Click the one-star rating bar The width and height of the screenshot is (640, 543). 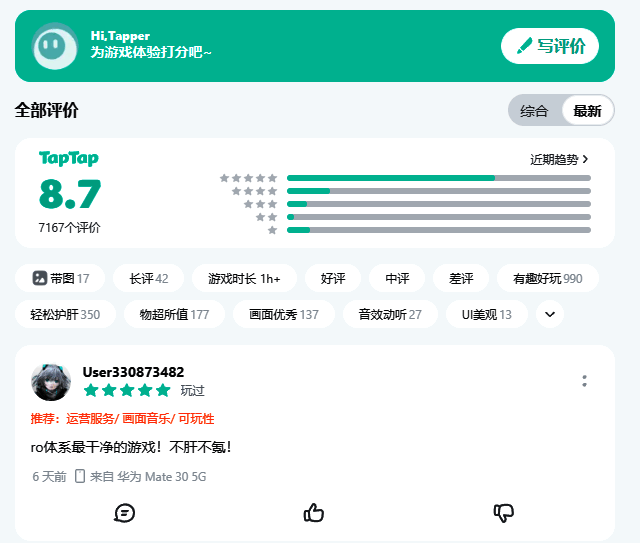439,230
